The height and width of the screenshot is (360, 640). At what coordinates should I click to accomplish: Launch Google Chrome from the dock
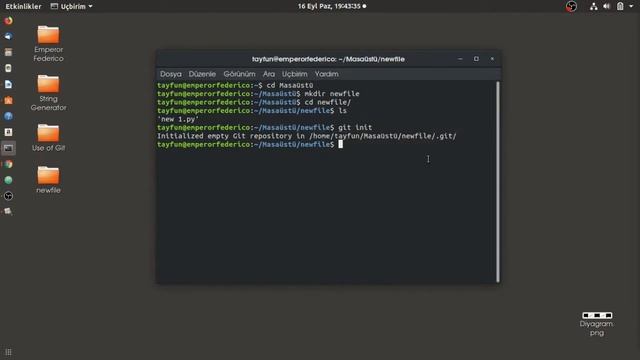click(8, 164)
